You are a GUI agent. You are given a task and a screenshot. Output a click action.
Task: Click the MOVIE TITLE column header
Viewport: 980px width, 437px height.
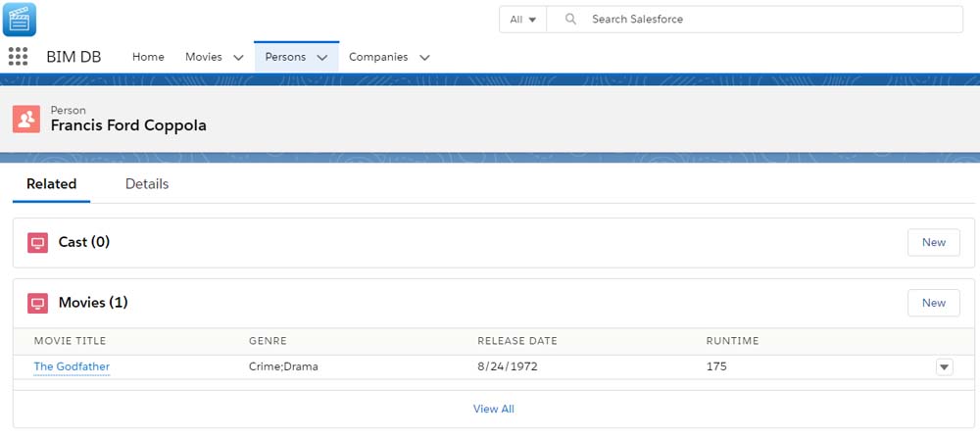coord(70,341)
